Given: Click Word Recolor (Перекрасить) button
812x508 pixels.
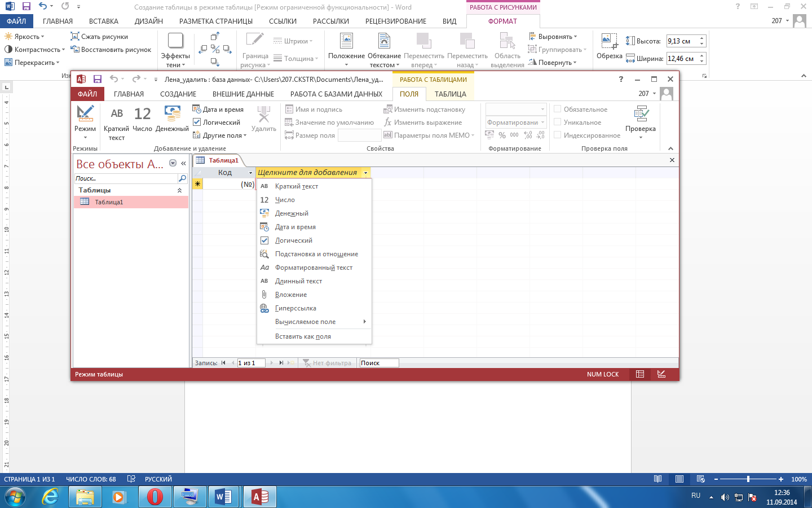Looking at the screenshot, I should [32, 63].
